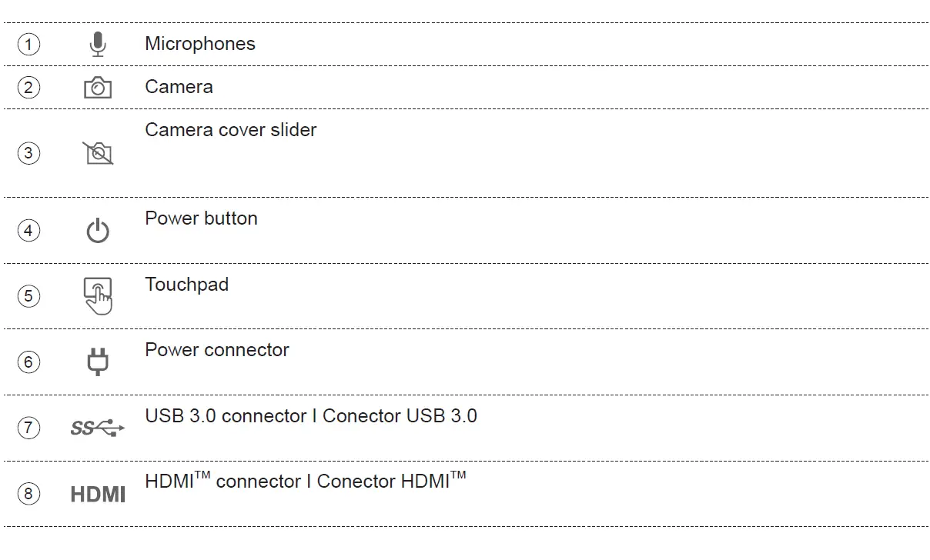Click the circled number 7
930x560 pixels.
[x=28, y=428]
